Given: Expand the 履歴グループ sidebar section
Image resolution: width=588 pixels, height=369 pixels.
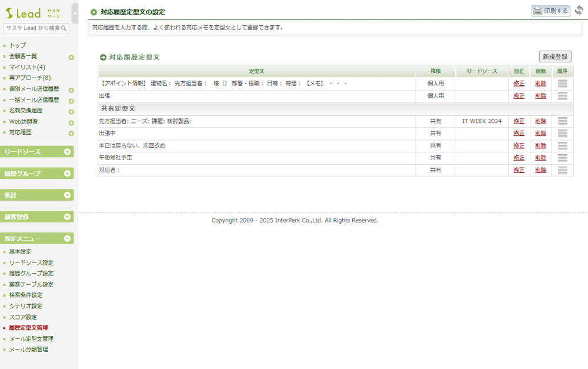Looking at the screenshot, I should pyautogui.click(x=67, y=174).
